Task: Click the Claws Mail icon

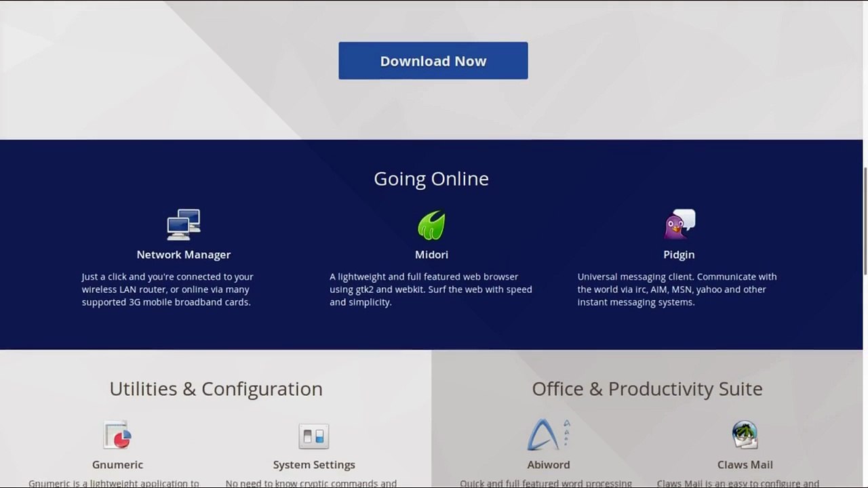Action: pos(745,434)
